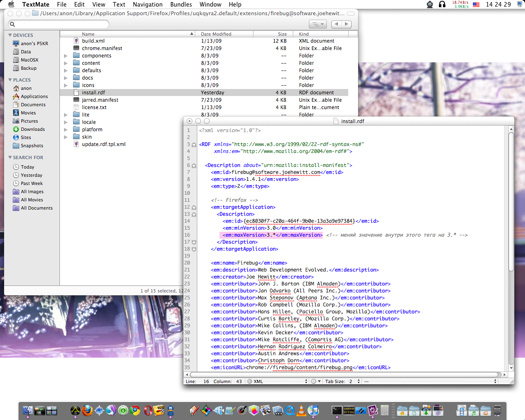
Task: Expand the skin folder
Action: pos(66,137)
